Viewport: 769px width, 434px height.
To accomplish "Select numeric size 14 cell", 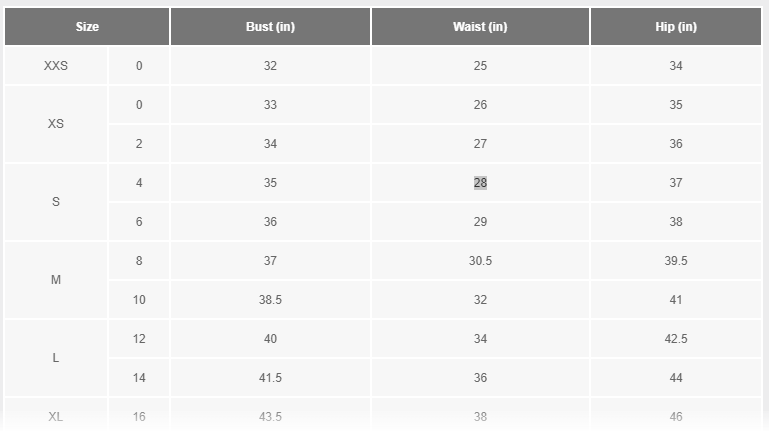I will click(139, 378).
